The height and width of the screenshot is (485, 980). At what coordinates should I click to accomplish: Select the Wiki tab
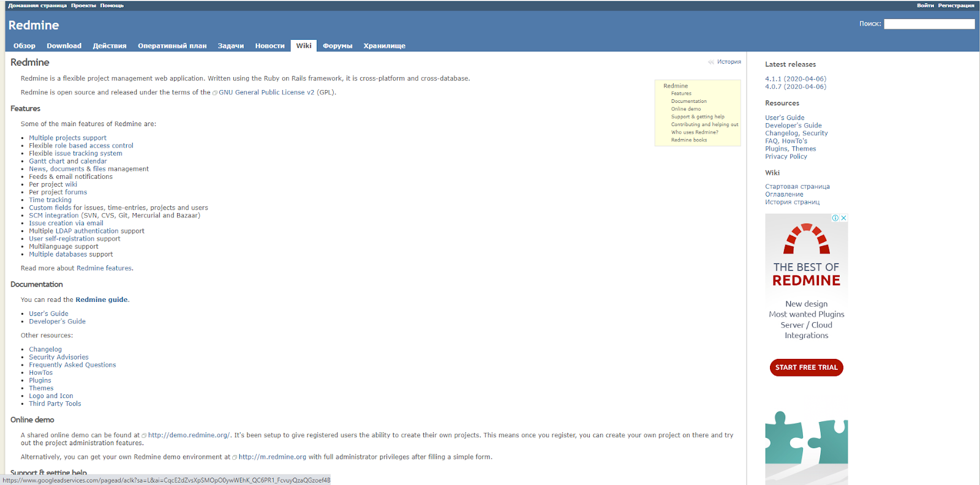(x=304, y=46)
